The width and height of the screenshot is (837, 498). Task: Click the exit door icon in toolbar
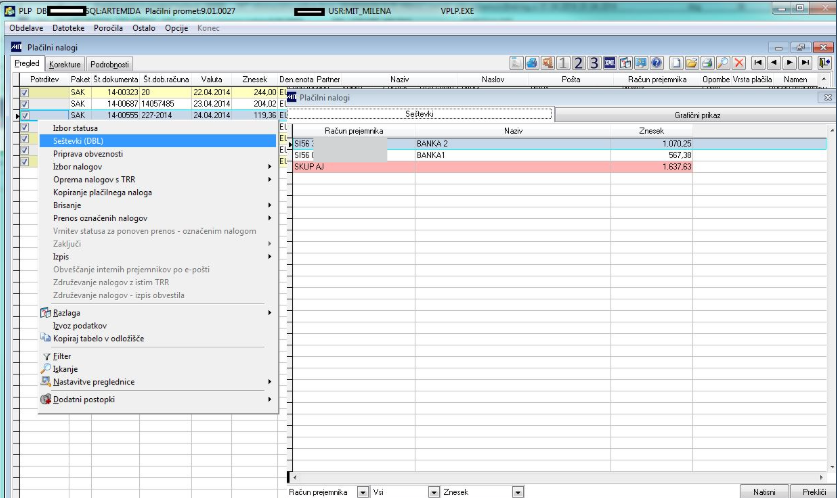click(x=825, y=63)
